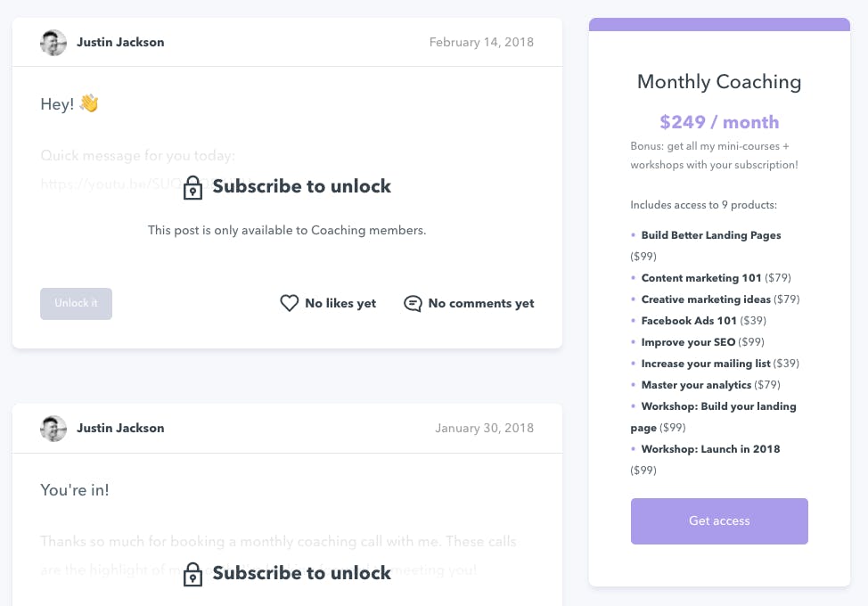
Task: Click the Hey! post title
Action: point(57,104)
